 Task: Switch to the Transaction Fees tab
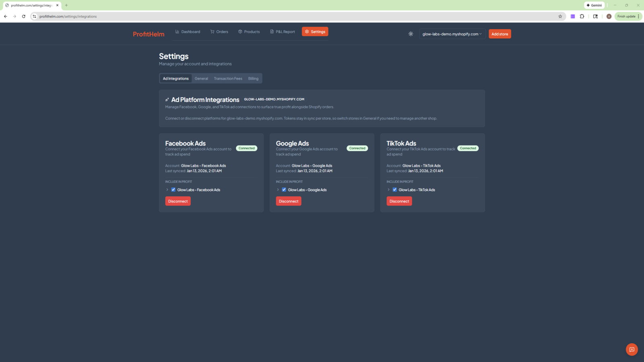228,78
